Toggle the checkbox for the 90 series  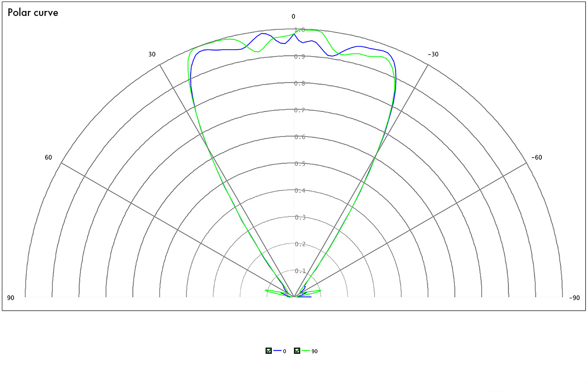(297, 351)
